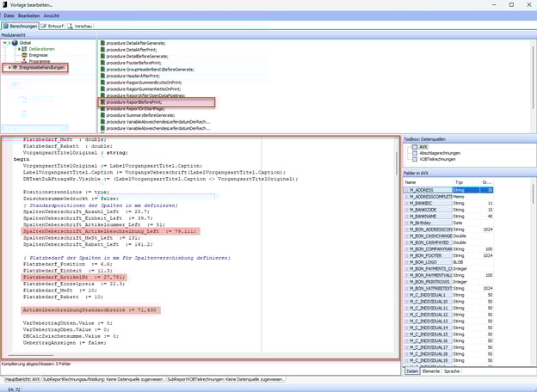This screenshot has height=392, width=537.
Task: Select the procedure ReportBeforePrint entry icon
Action: [102, 102]
